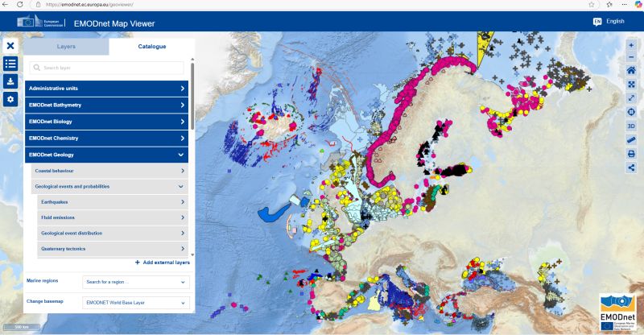Open the Change basemap dropdown

click(136, 303)
